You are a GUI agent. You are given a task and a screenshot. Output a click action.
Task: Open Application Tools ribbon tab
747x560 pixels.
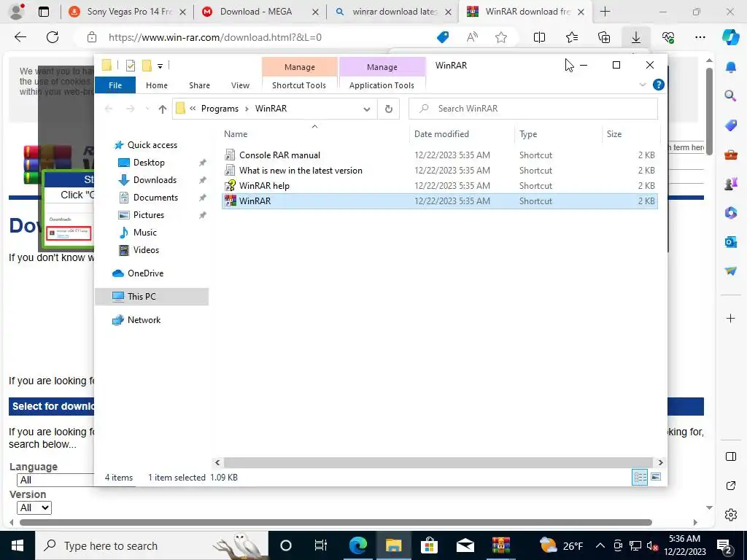click(382, 85)
